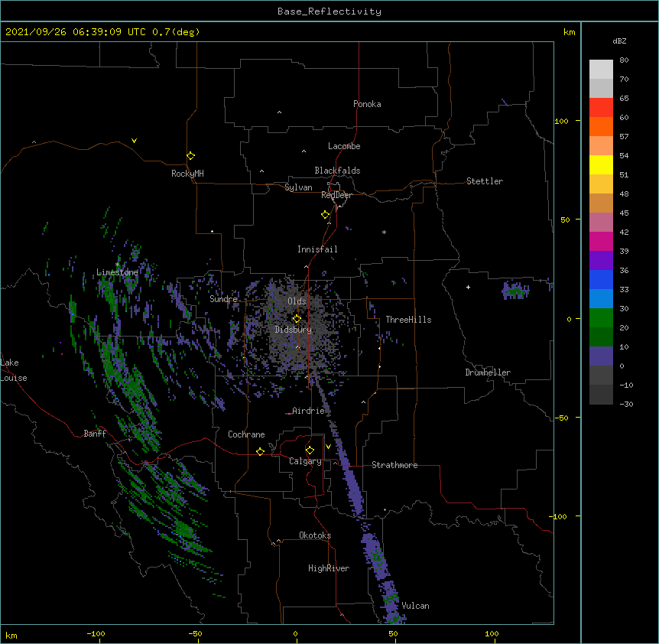Click the ThreeHills town label
The width and height of the screenshot is (659, 644).
(408, 320)
